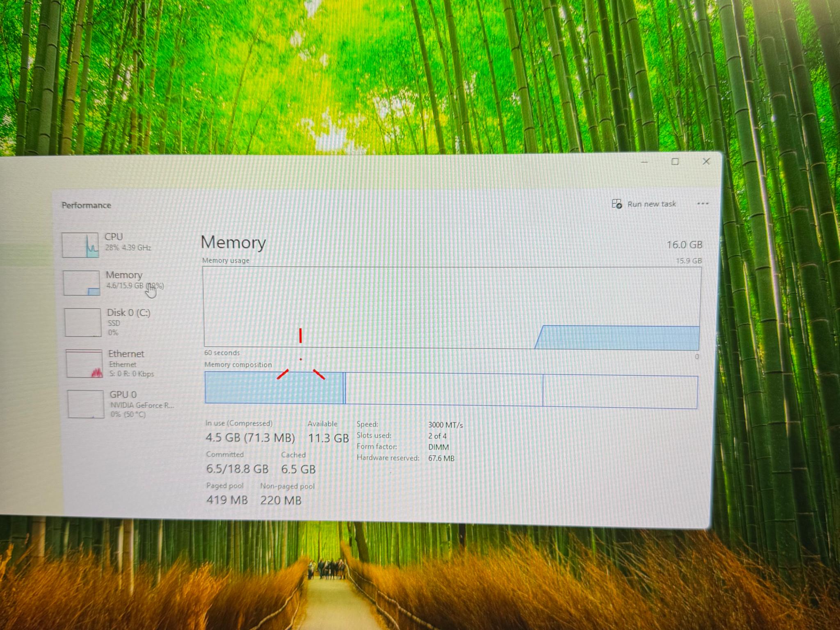Click the Memory title heading

pos(233,243)
